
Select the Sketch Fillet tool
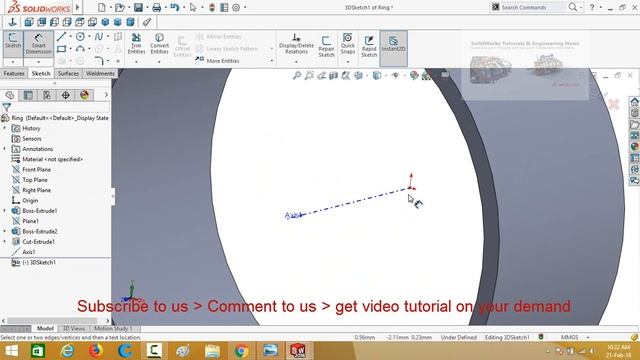pyautogui.click(x=99, y=61)
